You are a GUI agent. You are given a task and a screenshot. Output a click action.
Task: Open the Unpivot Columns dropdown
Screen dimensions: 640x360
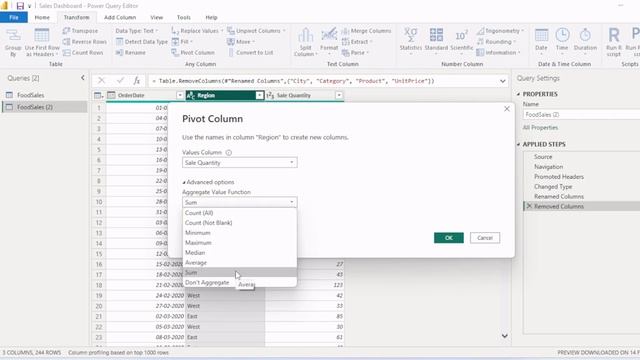(x=256, y=31)
